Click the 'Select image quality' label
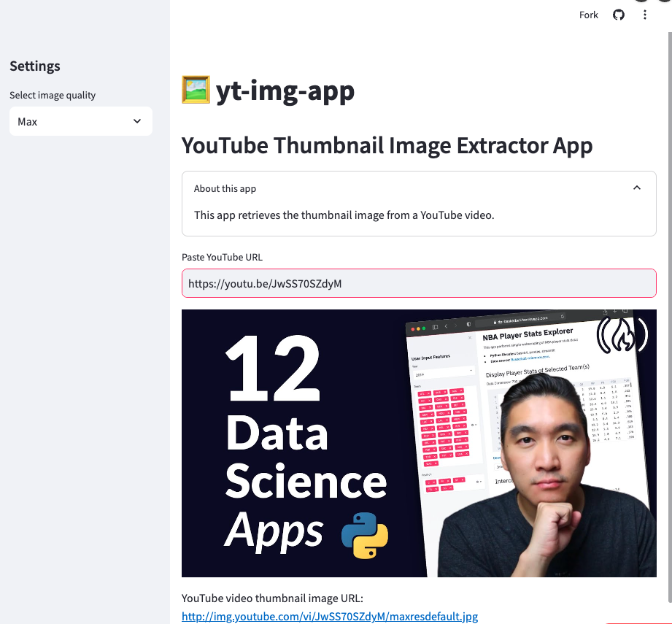 pyautogui.click(x=53, y=95)
